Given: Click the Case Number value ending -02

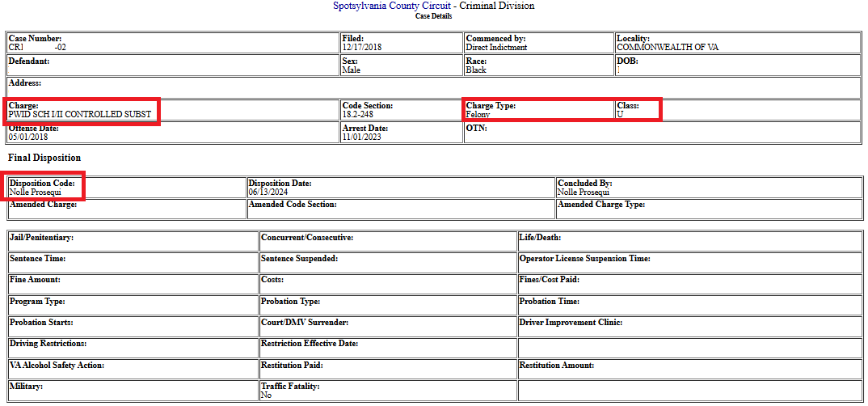Looking at the screenshot, I should click(38, 48).
